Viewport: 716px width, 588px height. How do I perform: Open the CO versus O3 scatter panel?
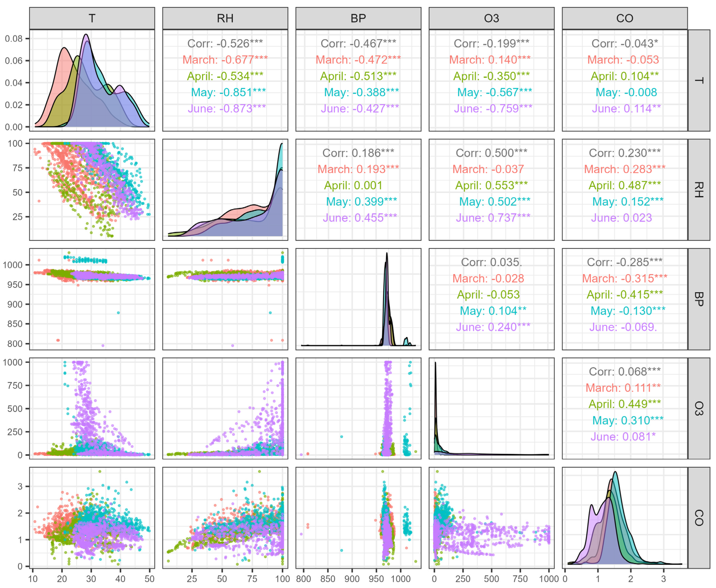click(492, 518)
